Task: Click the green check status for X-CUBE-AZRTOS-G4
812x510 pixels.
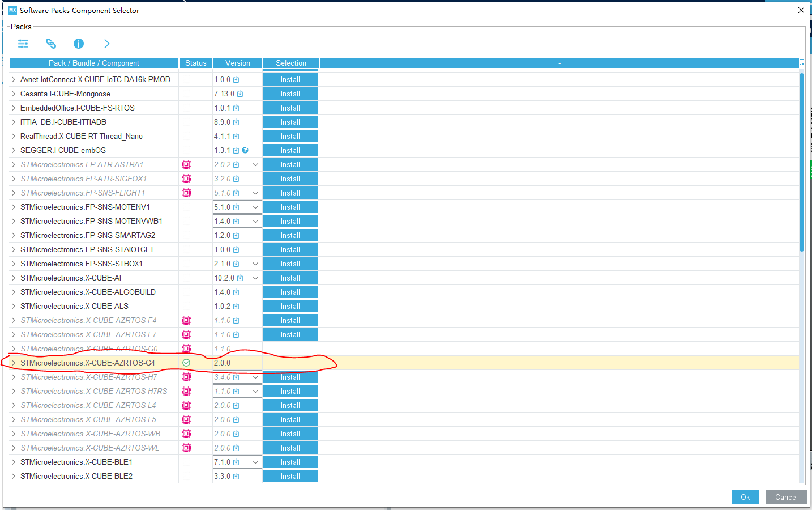Action: coord(186,363)
